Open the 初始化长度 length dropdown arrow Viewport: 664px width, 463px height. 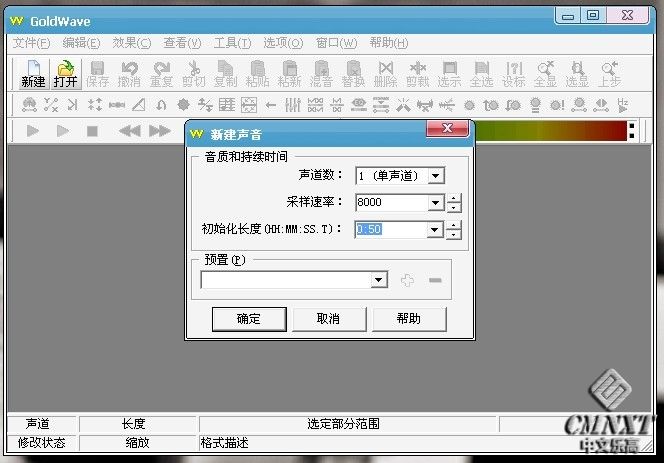click(435, 230)
